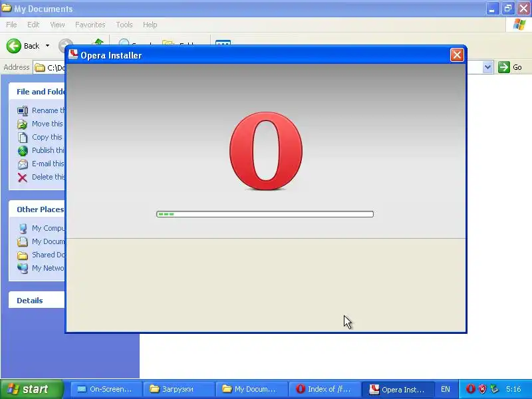Click the green Back arrow button
Viewport: 532px width, 399px height.
pos(13,46)
